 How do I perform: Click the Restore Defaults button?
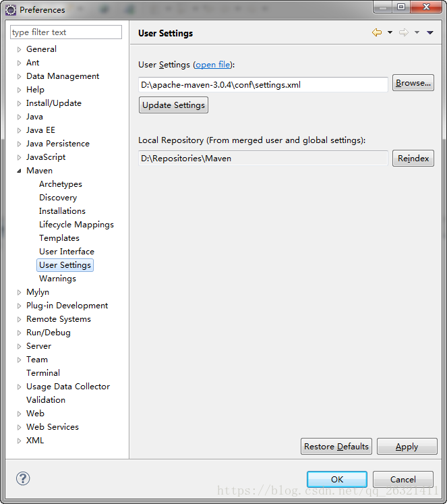336,447
